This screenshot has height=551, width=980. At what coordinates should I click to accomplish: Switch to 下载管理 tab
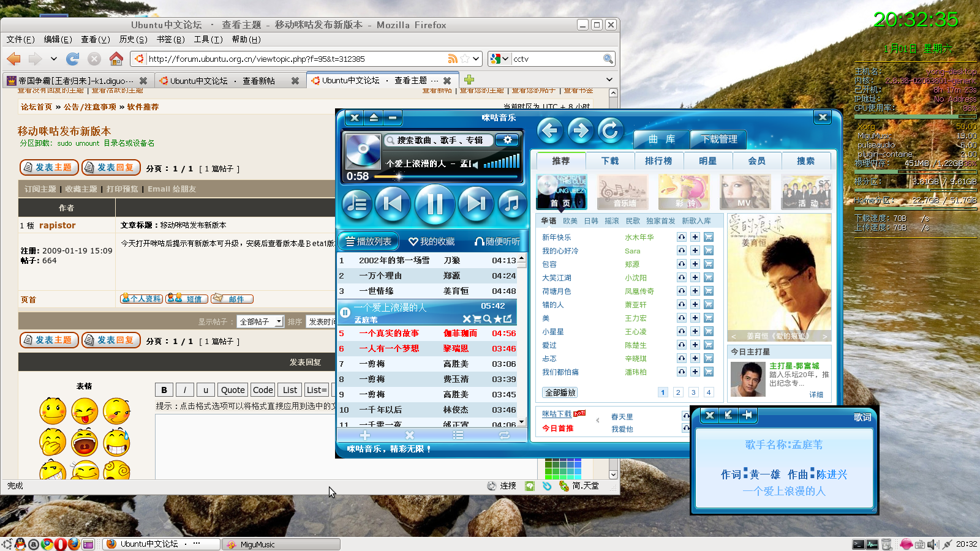[x=718, y=140]
